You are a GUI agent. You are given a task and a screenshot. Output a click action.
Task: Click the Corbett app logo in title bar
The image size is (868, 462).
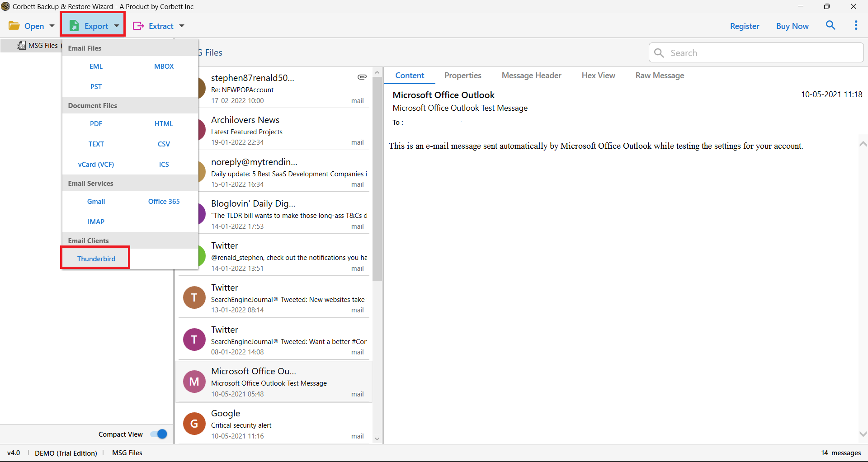point(5,6)
